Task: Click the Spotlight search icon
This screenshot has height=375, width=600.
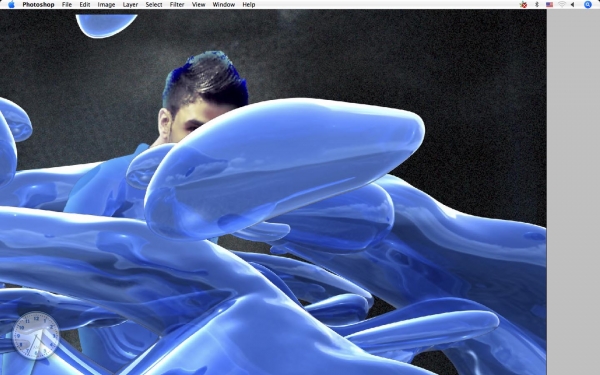Action: (x=588, y=5)
